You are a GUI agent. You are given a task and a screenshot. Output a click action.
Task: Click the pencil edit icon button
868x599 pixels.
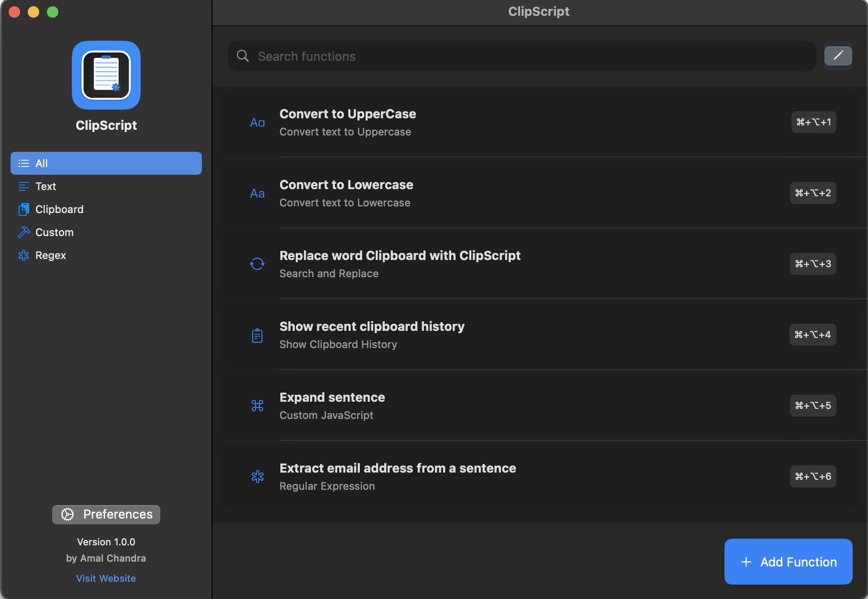tap(838, 56)
